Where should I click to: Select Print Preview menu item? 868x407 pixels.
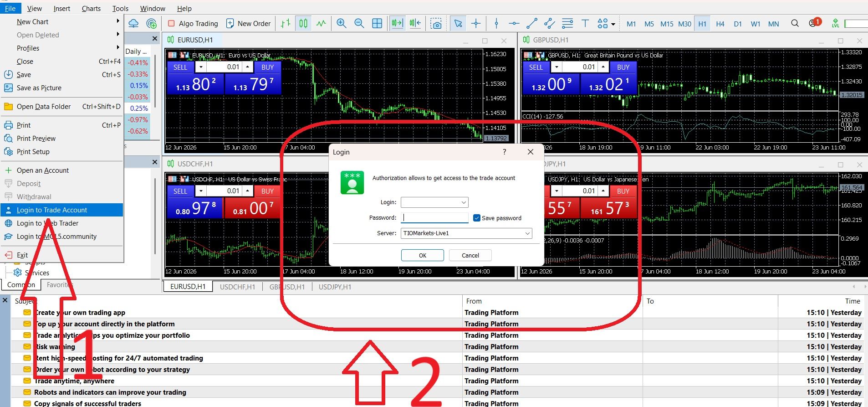point(62,139)
